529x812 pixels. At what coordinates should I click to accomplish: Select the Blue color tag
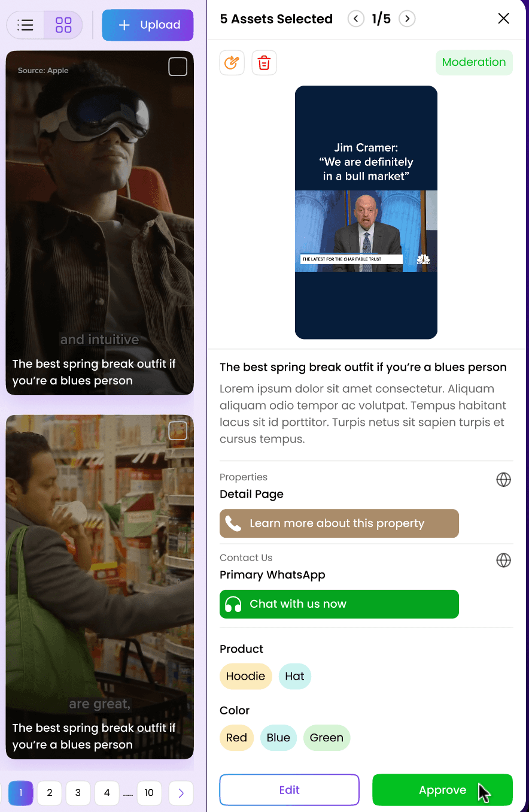click(278, 738)
